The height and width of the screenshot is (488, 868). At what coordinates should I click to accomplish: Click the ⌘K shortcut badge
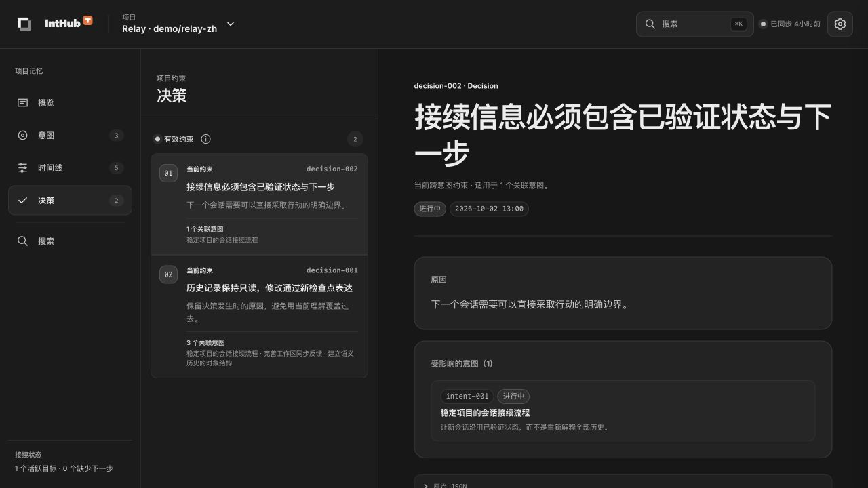[738, 24]
